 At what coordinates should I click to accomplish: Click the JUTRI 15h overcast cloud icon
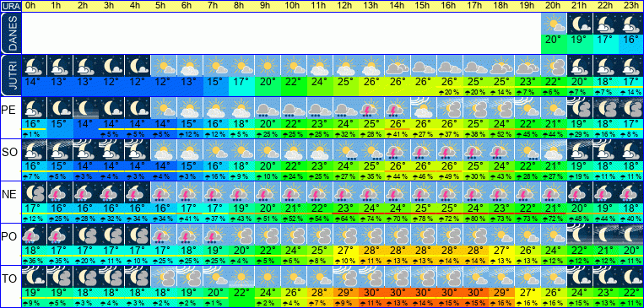tap(423, 65)
